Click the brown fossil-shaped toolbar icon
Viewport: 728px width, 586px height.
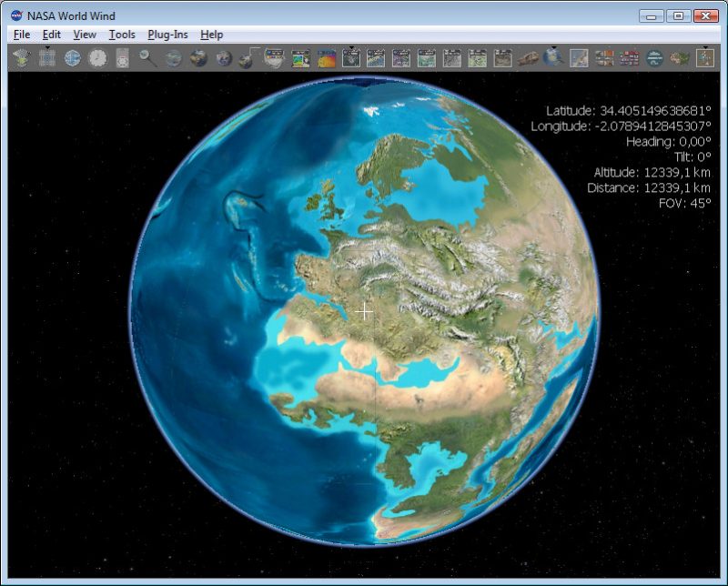(x=528, y=58)
